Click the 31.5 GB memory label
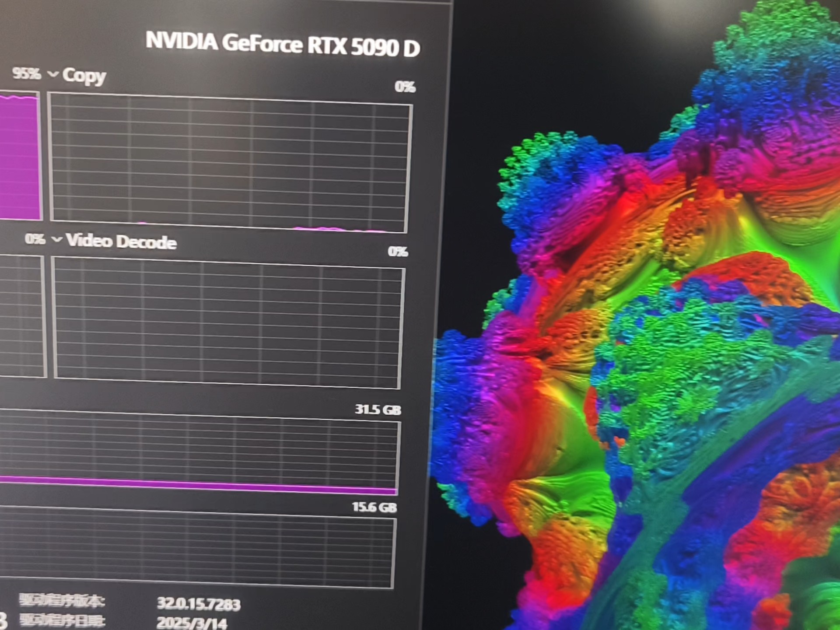The image size is (840, 630). tap(378, 410)
